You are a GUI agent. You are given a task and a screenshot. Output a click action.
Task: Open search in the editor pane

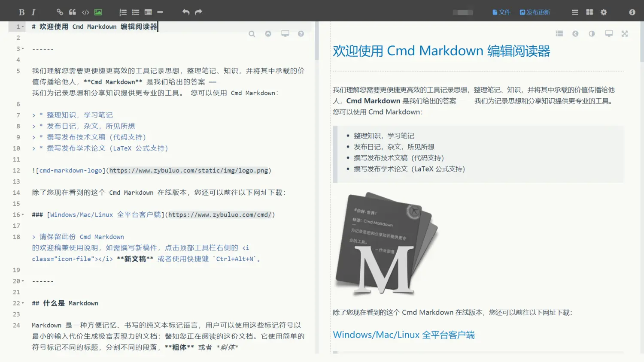point(252,34)
